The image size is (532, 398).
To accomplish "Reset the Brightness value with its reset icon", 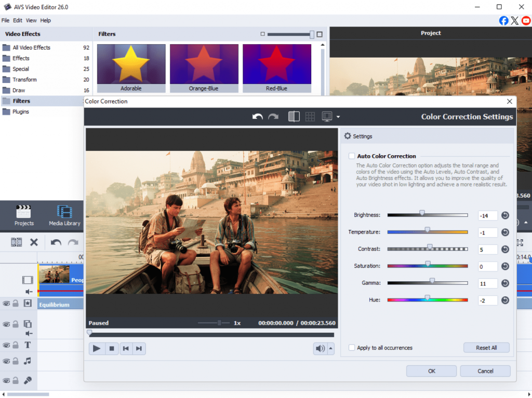I will pyautogui.click(x=504, y=215).
